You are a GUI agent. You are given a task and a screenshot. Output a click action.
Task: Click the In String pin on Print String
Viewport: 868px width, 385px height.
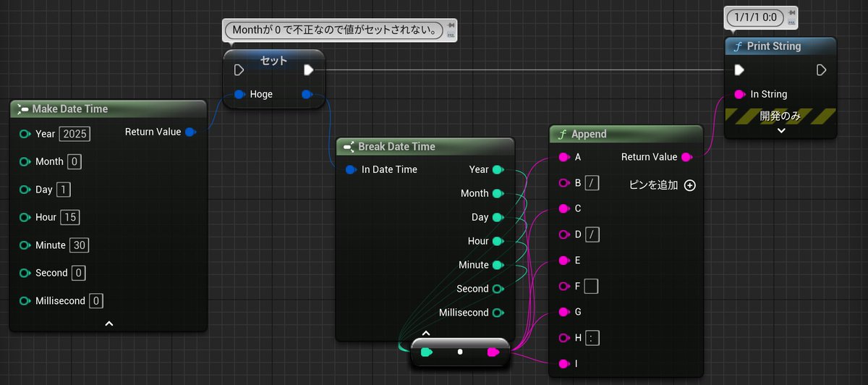[740, 94]
